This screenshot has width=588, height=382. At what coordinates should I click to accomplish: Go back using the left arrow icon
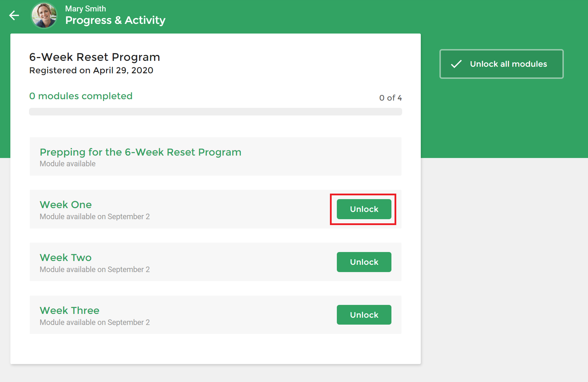point(14,16)
